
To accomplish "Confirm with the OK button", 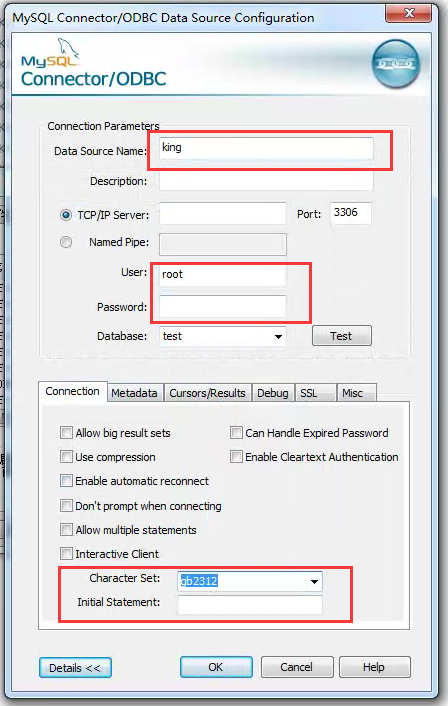I will coord(216,667).
